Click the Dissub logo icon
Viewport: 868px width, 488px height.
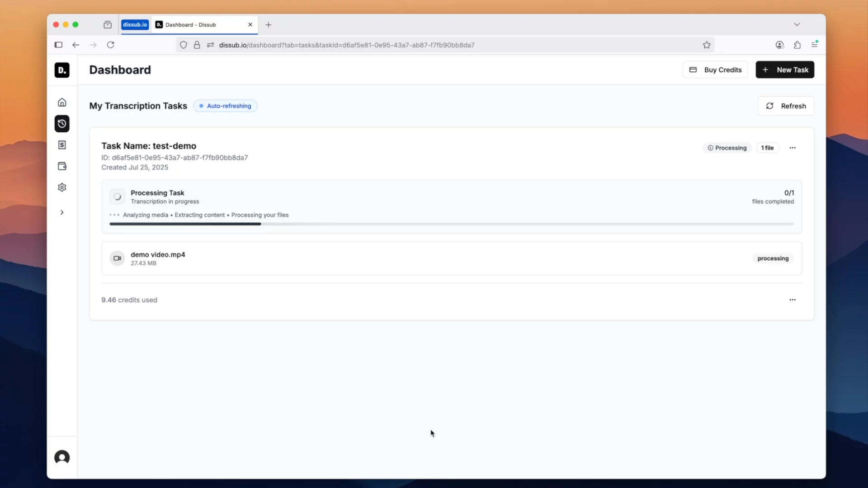tap(62, 70)
